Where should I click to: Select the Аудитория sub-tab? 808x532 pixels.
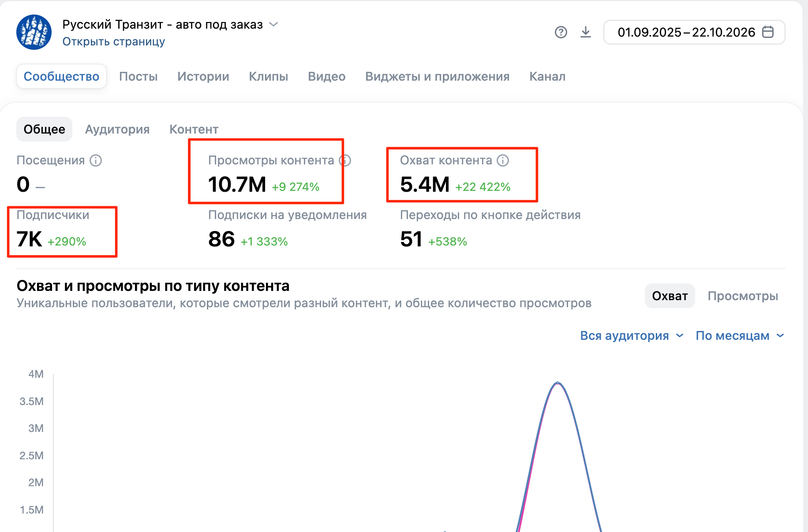(x=117, y=129)
